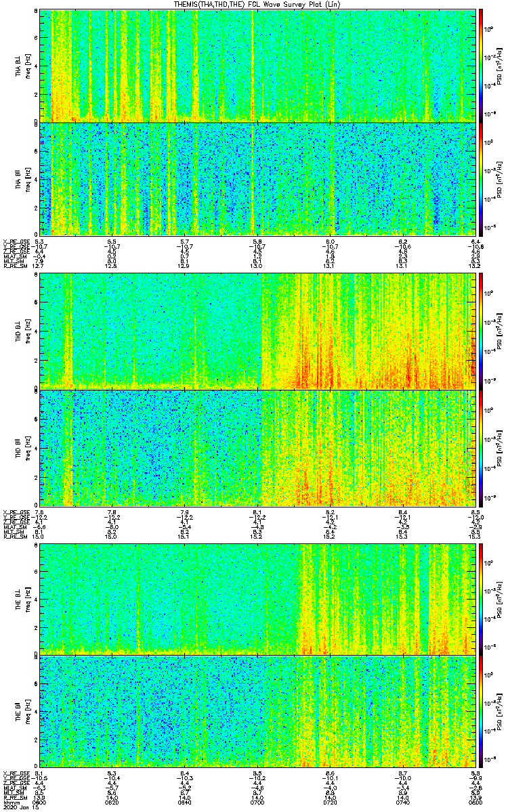Image resolution: width=508 pixels, height=812 pixels.
Task: Click the color bar beside THA BL panel
Action: click(481, 65)
